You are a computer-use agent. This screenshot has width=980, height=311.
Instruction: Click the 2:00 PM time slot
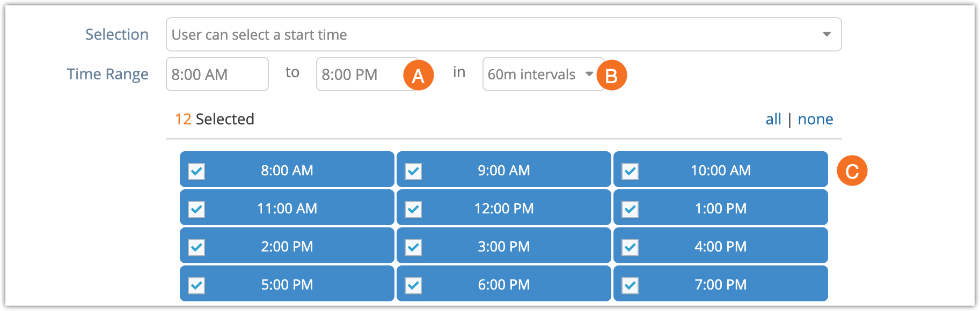[287, 246]
